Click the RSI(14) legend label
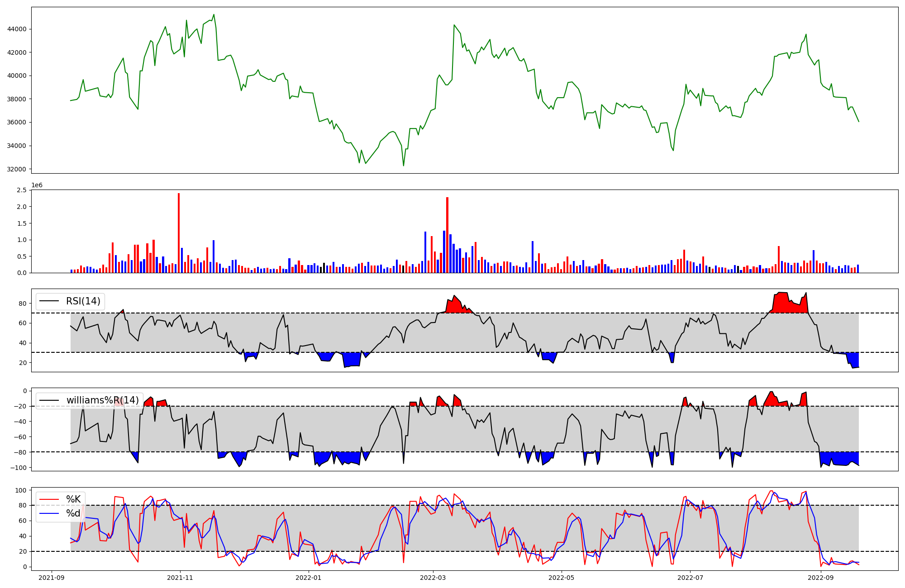Screen dimensions: 905x588 pyautogui.click(x=83, y=301)
